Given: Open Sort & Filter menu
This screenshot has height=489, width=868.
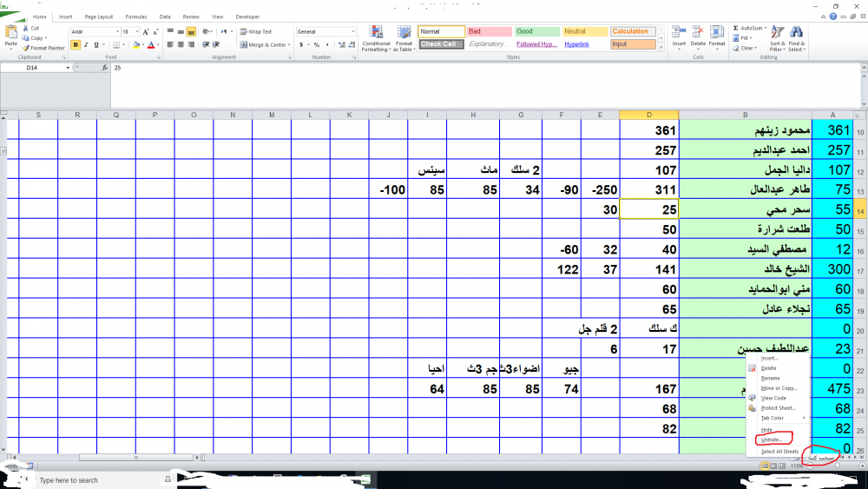Looking at the screenshot, I should tap(777, 39).
